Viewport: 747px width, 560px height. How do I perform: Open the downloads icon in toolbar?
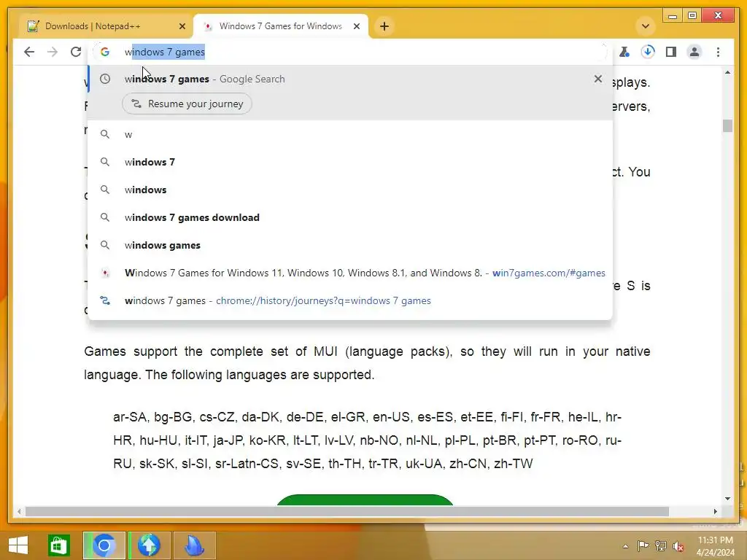tap(648, 52)
